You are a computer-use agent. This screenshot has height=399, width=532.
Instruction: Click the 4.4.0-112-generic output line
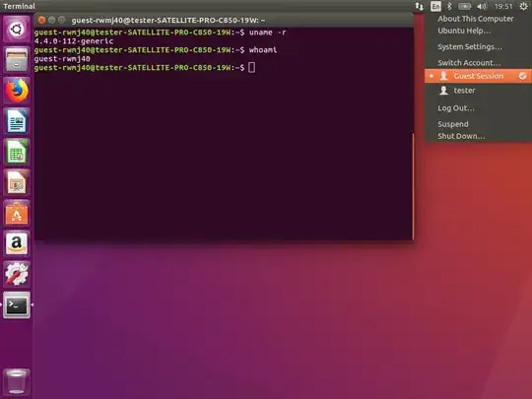pyautogui.click(x=74, y=41)
